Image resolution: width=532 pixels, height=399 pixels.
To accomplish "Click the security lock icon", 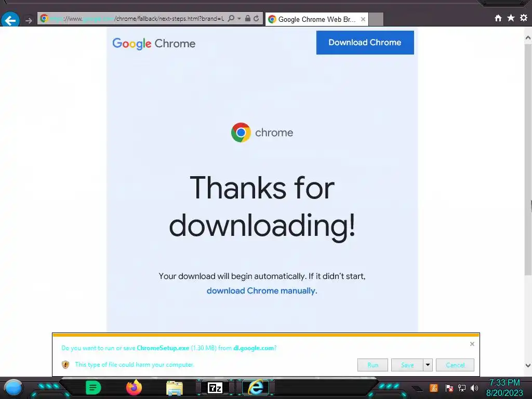I will [x=248, y=18].
